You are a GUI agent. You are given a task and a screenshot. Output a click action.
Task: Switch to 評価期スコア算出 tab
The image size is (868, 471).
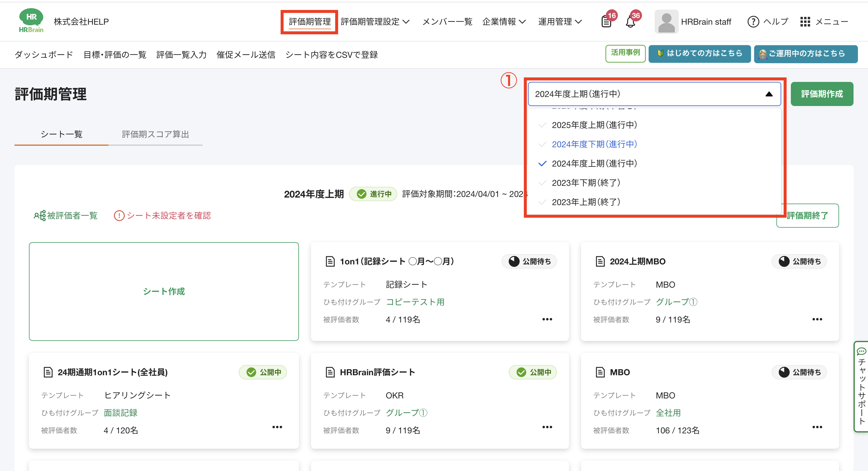point(155,134)
